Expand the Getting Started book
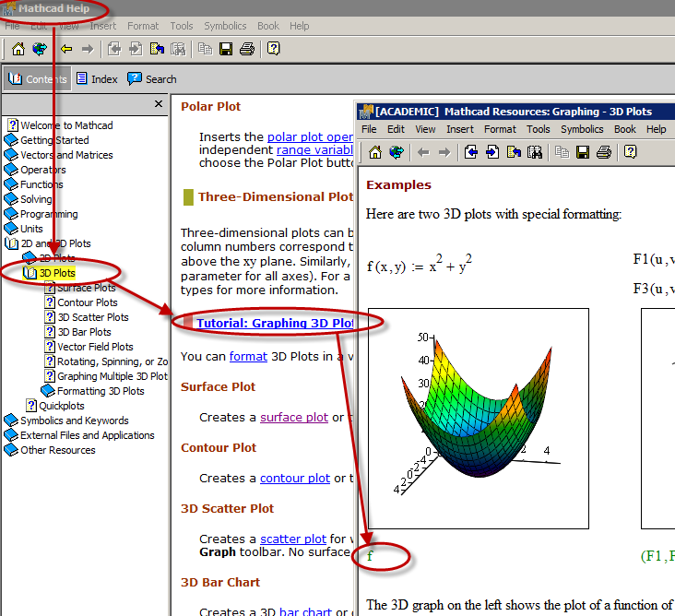 click(11, 140)
